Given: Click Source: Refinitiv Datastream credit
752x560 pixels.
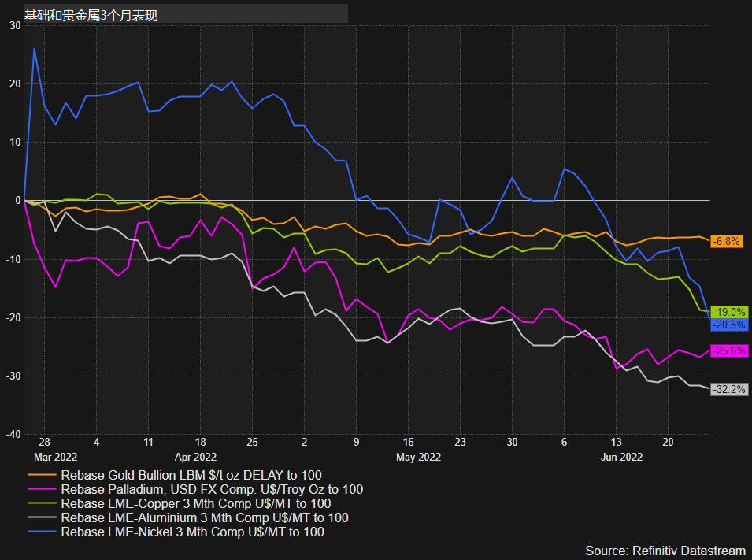Looking at the screenshot, I should (x=665, y=551).
